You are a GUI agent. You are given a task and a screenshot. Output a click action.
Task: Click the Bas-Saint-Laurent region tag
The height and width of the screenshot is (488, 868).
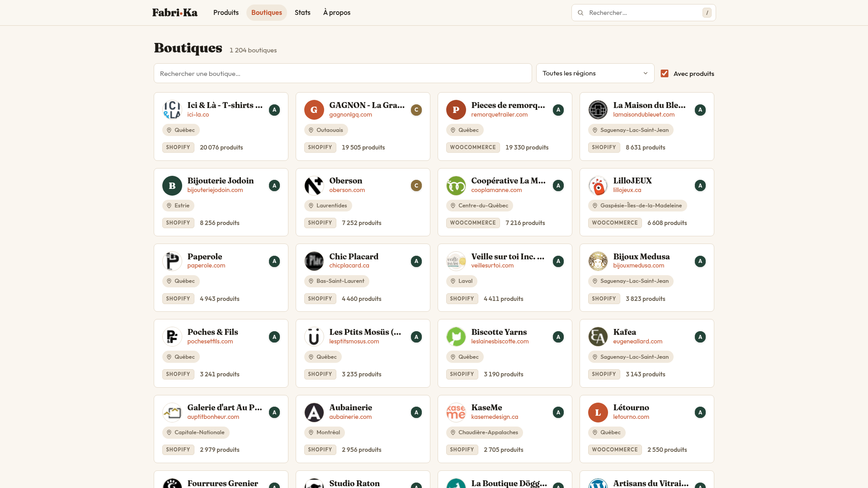coord(336,281)
